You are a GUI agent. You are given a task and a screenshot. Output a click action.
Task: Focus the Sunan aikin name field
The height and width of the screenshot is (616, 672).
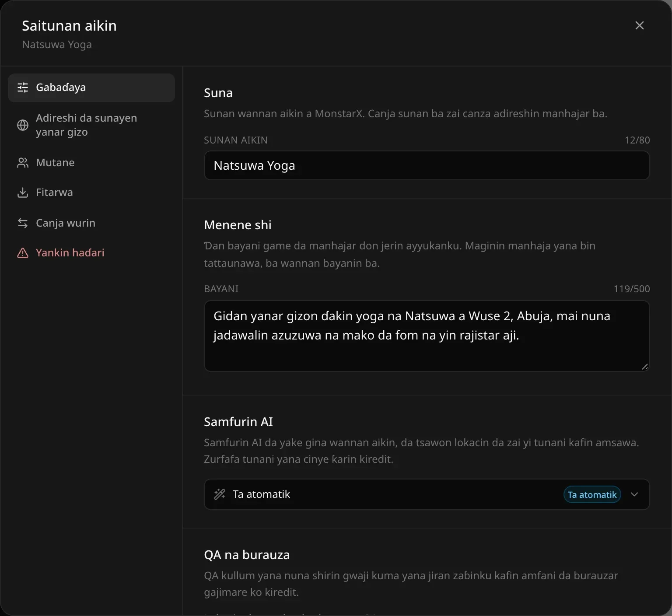pos(427,165)
